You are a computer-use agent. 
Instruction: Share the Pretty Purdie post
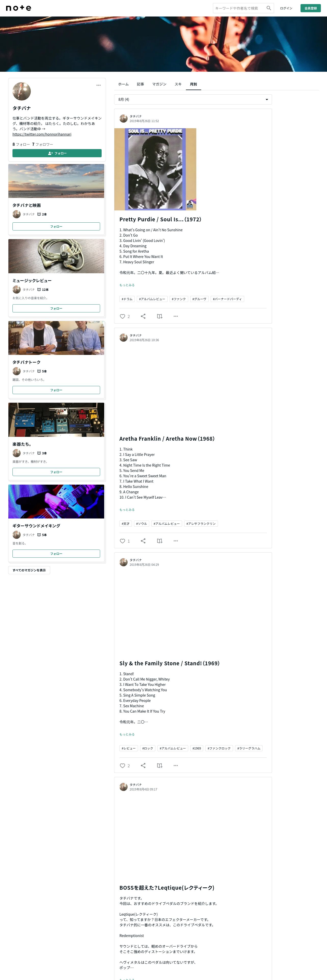click(143, 316)
